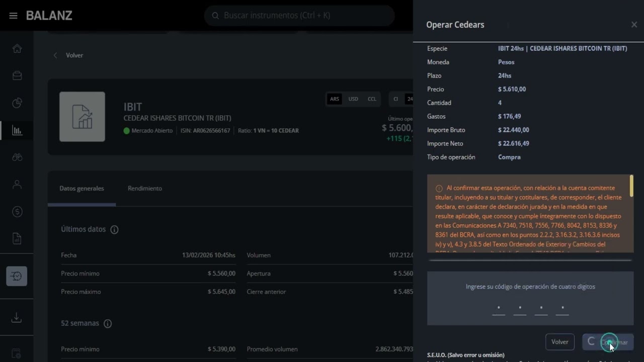Switch to Datos generales tab

pos(82,189)
